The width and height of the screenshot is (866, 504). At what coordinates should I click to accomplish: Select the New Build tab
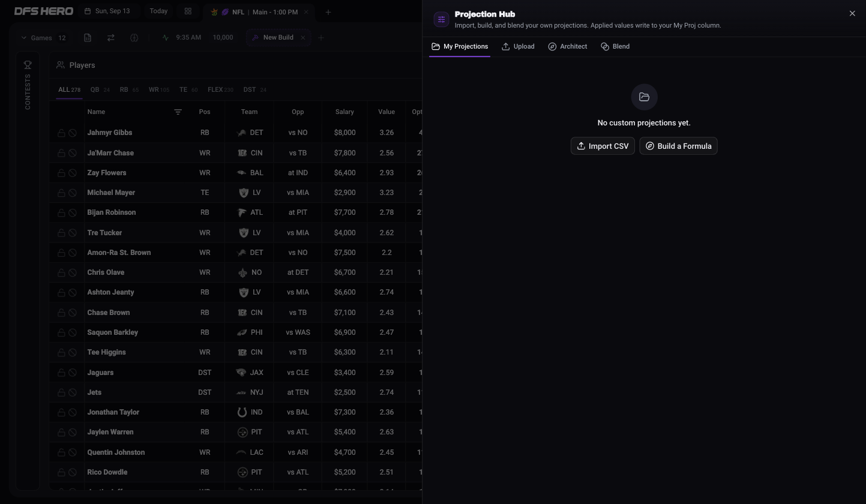click(x=278, y=38)
